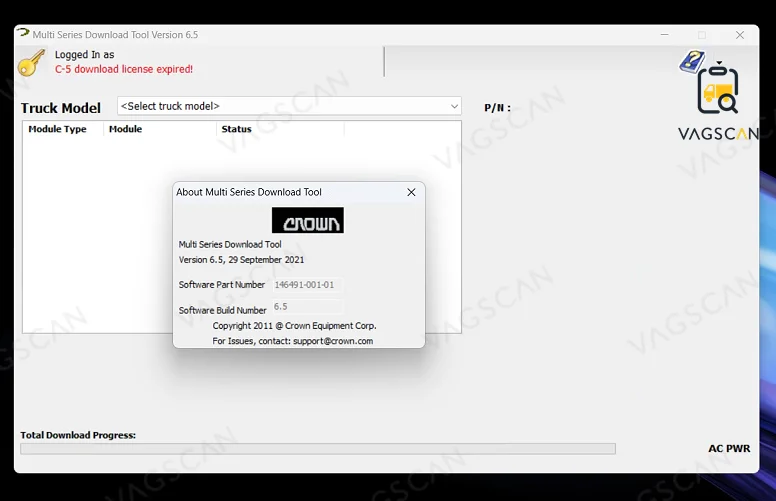Click the About dialog title text
This screenshot has width=776, height=501.
point(249,192)
